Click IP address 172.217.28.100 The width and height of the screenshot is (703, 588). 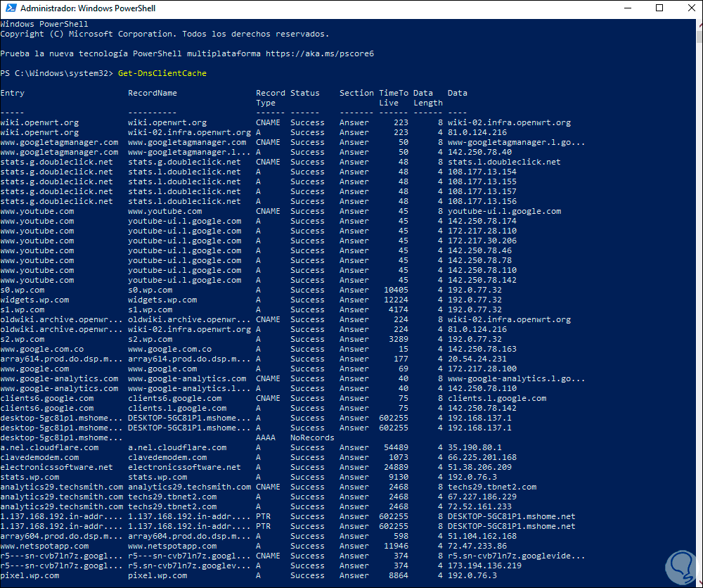(482, 369)
